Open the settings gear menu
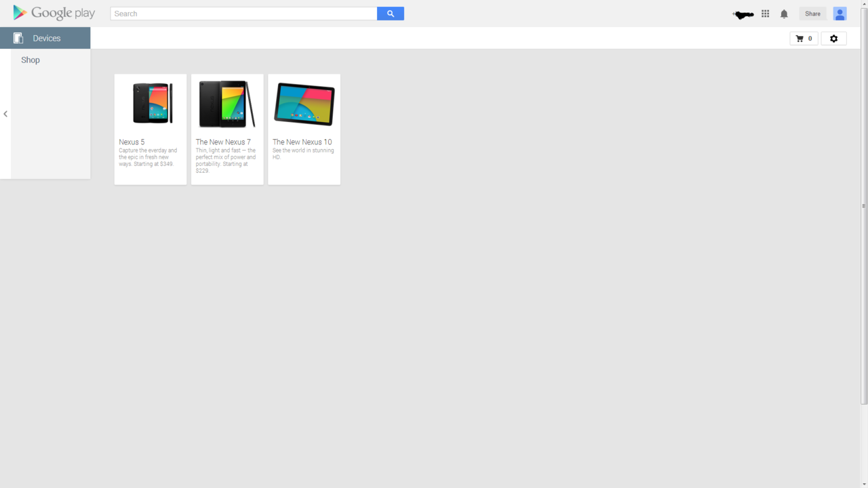This screenshot has height=488, width=868. 833,39
